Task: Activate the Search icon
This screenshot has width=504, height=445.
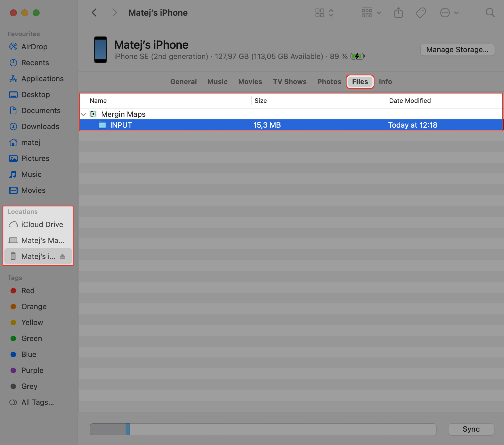Action: [x=490, y=13]
